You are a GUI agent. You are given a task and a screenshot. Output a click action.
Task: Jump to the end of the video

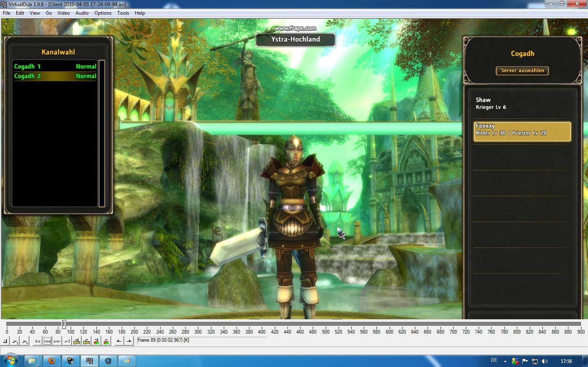click(x=67, y=341)
